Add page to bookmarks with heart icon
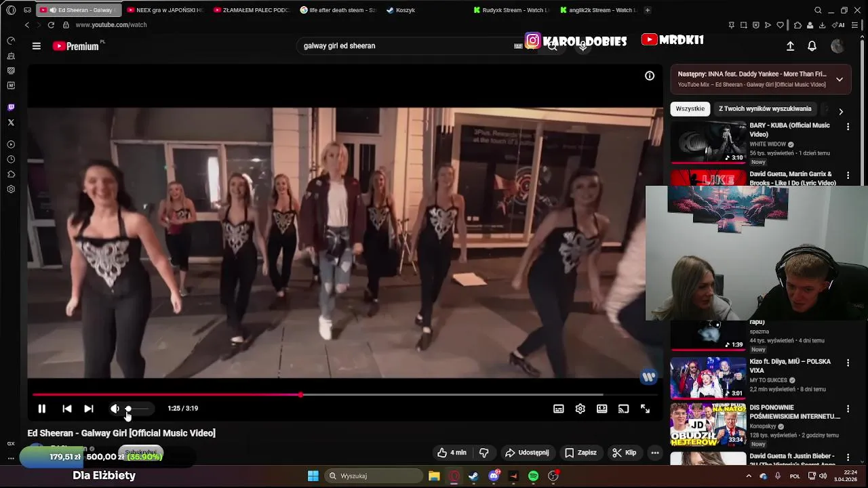 (x=780, y=25)
